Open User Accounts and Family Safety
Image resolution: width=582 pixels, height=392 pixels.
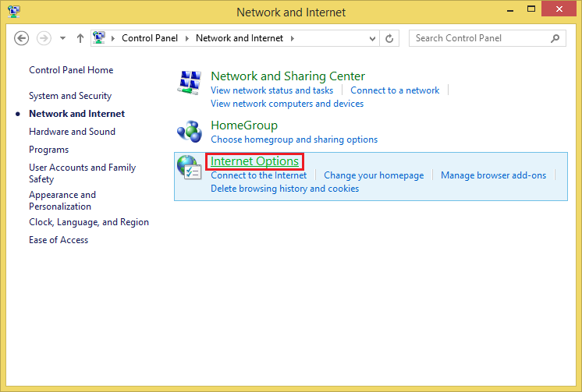point(83,173)
